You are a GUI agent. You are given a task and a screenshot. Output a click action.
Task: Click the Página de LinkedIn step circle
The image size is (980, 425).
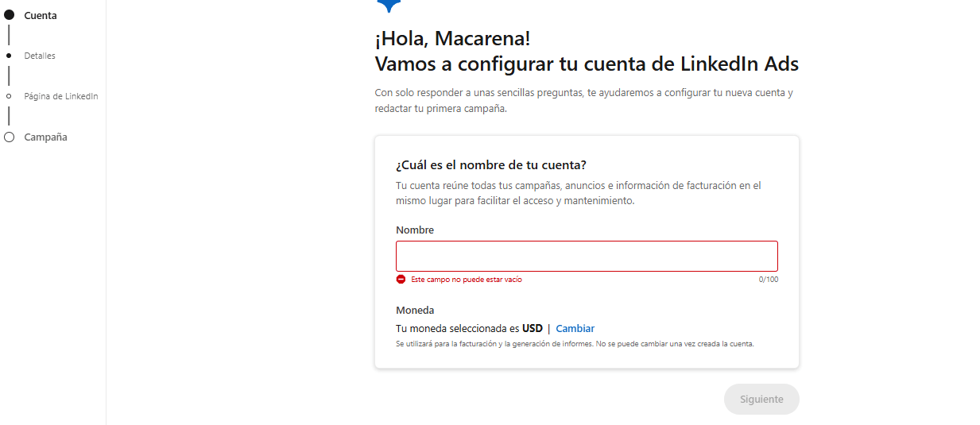coord(10,96)
